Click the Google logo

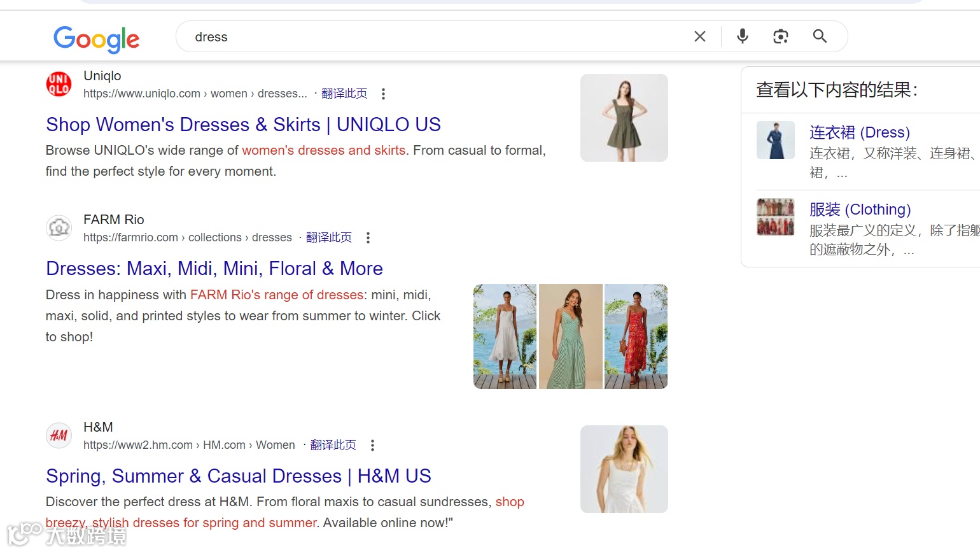point(96,39)
